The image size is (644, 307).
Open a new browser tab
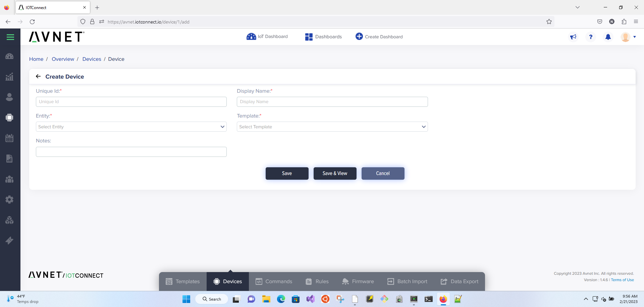click(x=97, y=7)
